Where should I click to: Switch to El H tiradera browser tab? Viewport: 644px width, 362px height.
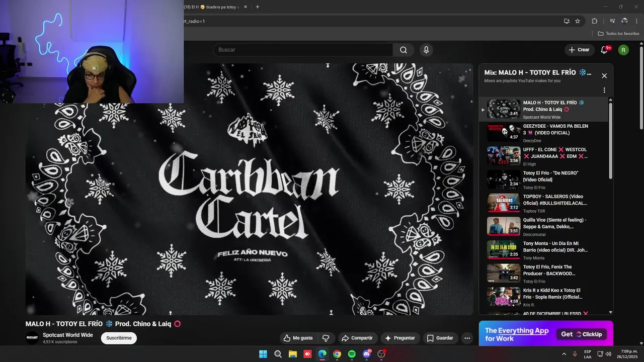(211, 7)
